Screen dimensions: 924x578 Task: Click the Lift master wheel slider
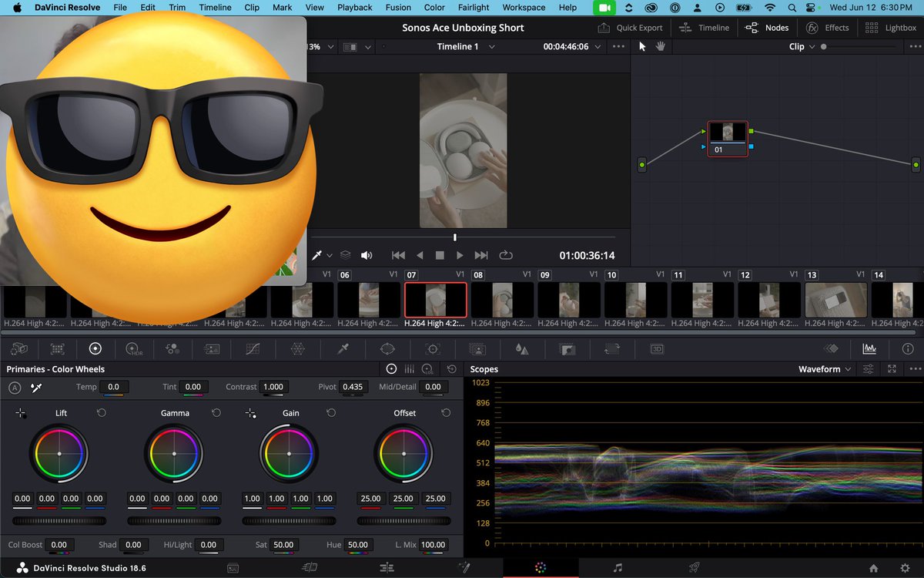coord(59,521)
